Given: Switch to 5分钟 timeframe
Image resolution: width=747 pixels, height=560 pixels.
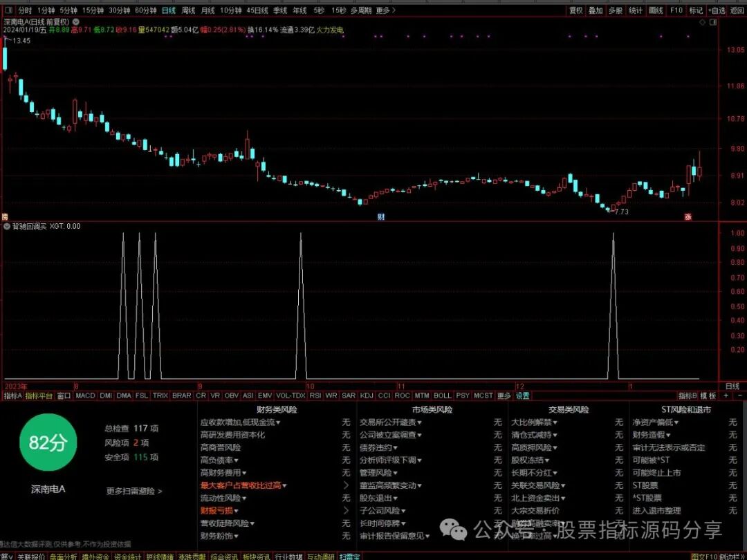Looking at the screenshot, I should click(68, 10).
